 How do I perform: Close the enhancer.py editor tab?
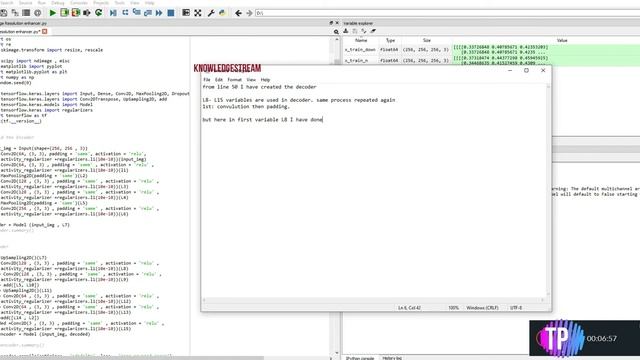click(44, 31)
